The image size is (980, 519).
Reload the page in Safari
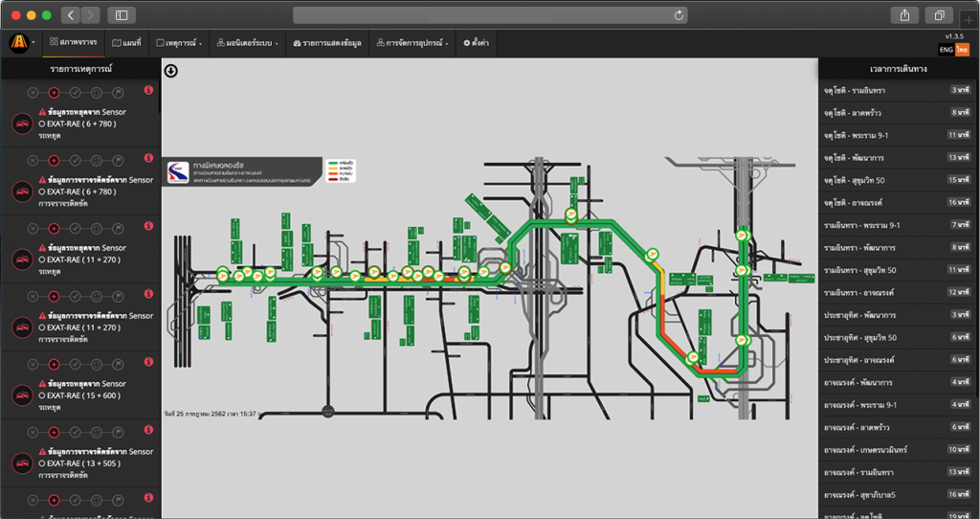[679, 15]
